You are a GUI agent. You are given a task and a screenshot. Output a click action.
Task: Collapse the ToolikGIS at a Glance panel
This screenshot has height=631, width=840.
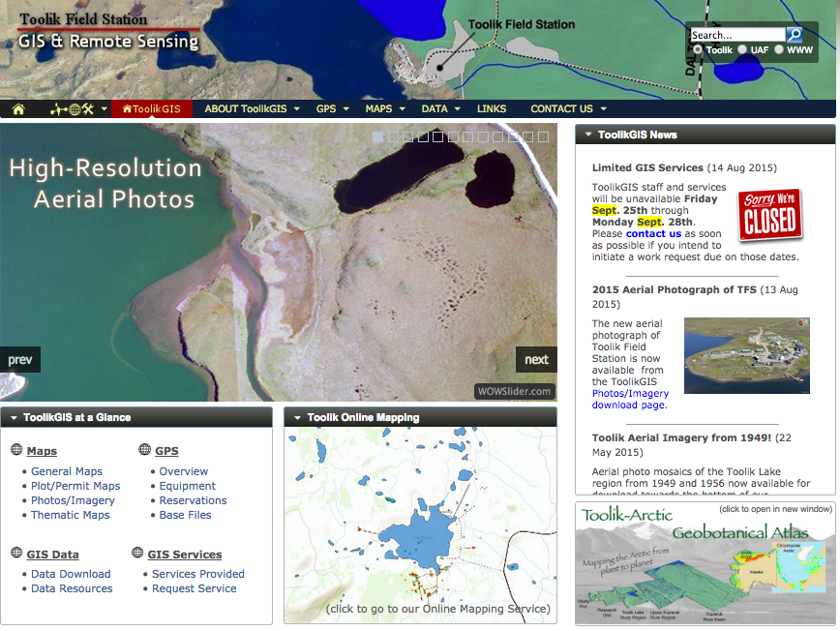[14, 417]
